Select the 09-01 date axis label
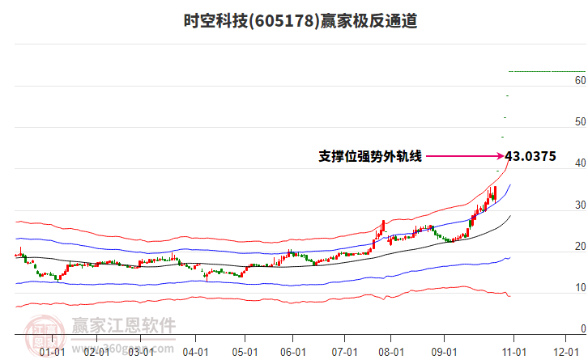588x364 pixels. 444,353
